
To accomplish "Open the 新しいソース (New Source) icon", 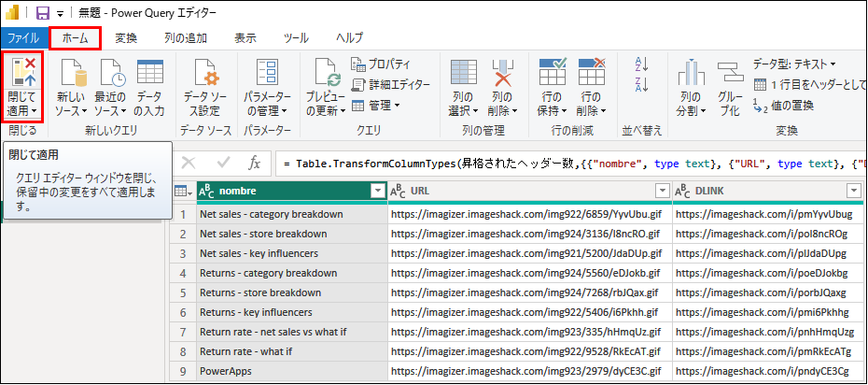I will [x=73, y=73].
